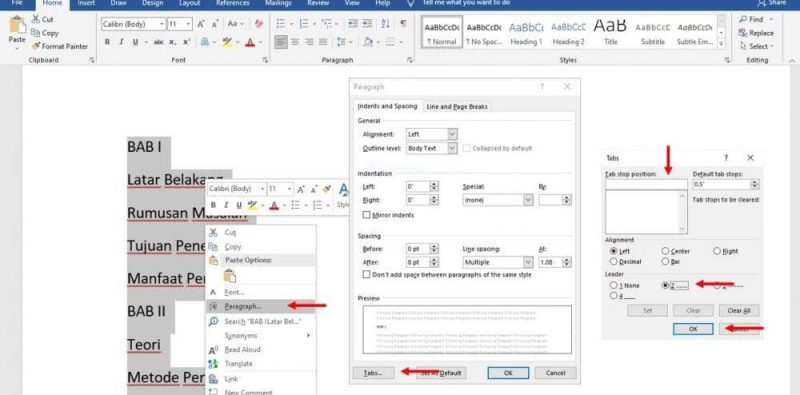Expand the Styles gallery More arrow

point(721,44)
